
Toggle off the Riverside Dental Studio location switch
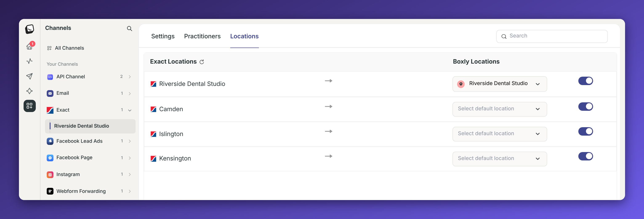pos(585,81)
